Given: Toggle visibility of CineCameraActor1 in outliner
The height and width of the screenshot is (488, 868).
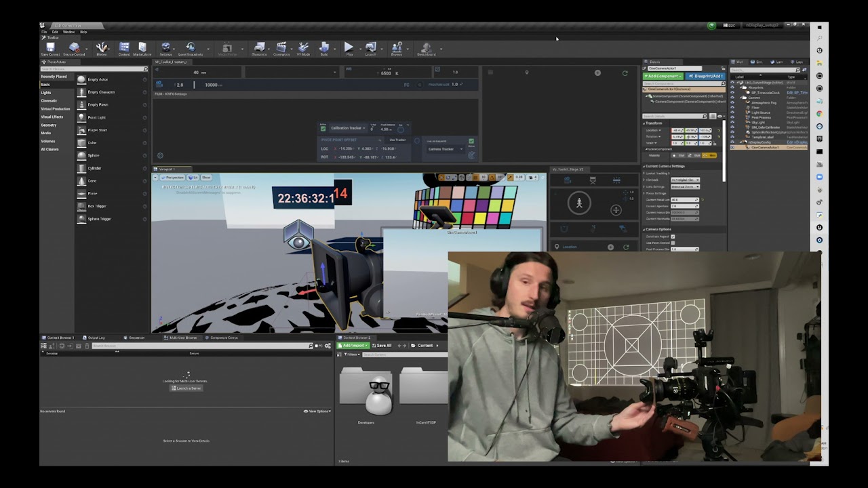Looking at the screenshot, I should pos(732,147).
